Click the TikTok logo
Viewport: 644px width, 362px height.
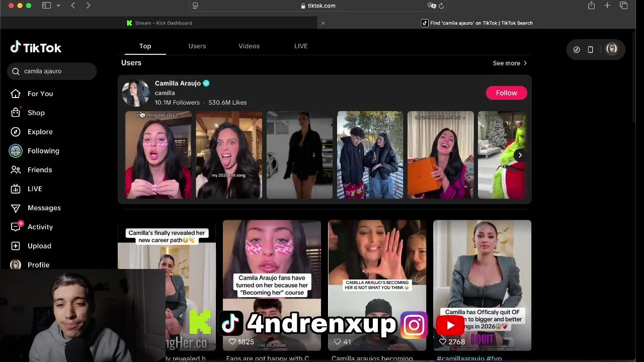tap(36, 48)
